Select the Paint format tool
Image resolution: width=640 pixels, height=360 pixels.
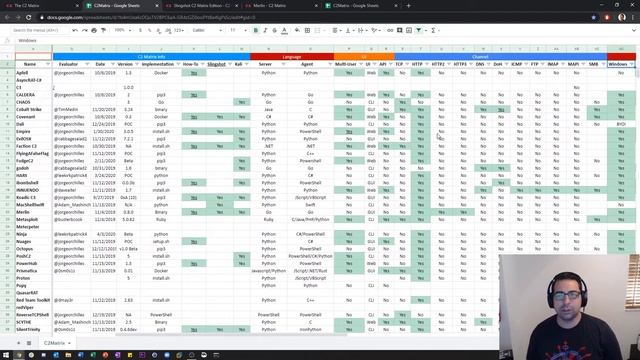click(x=103, y=30)
